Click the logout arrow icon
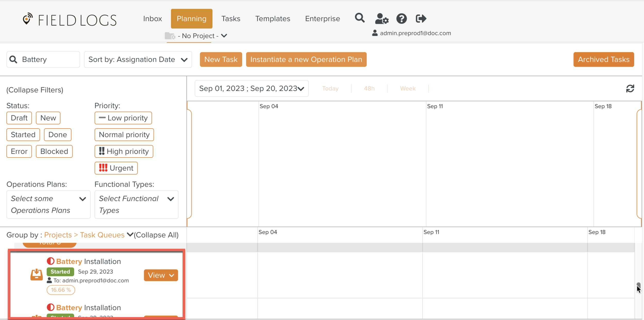Viewport: 644px width, 320px height. pos(421,19)
